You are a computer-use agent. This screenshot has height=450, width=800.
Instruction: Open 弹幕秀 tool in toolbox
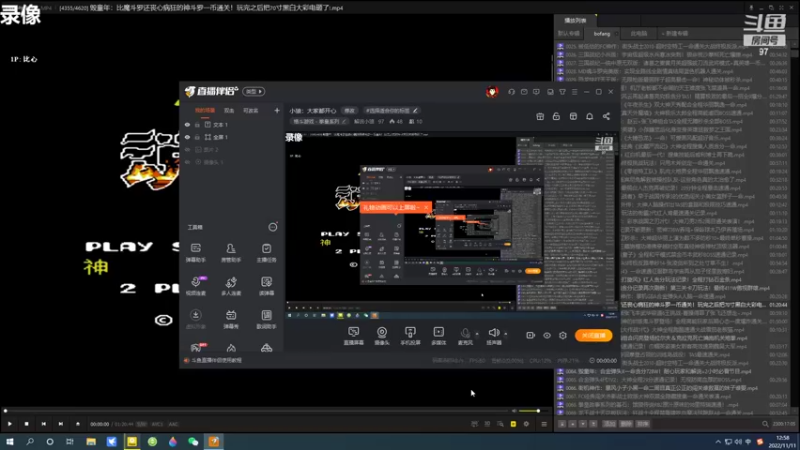point(231,319)
